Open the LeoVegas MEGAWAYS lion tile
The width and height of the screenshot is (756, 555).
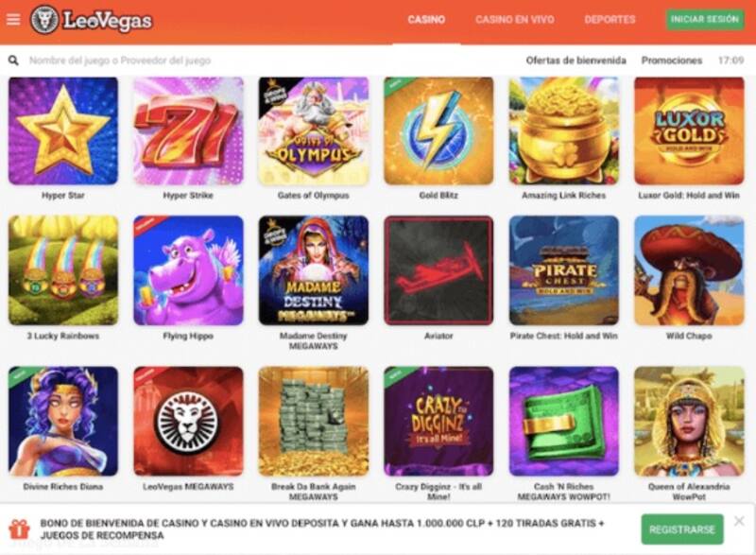click(188, 421)
